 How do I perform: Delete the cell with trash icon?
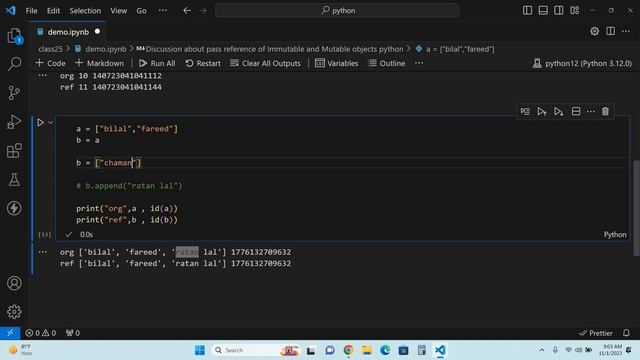coord(605,111)
